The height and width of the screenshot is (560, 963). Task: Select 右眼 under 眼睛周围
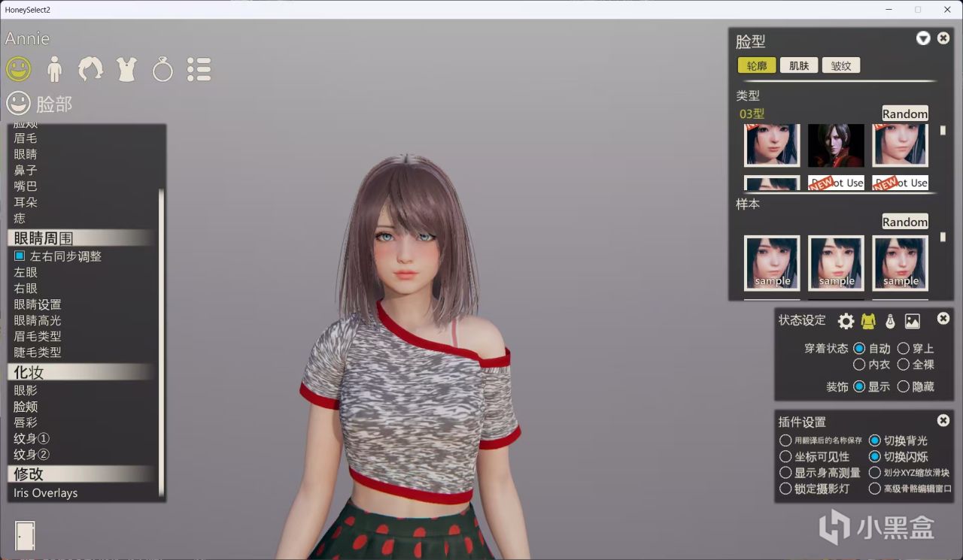coord(26,289)
